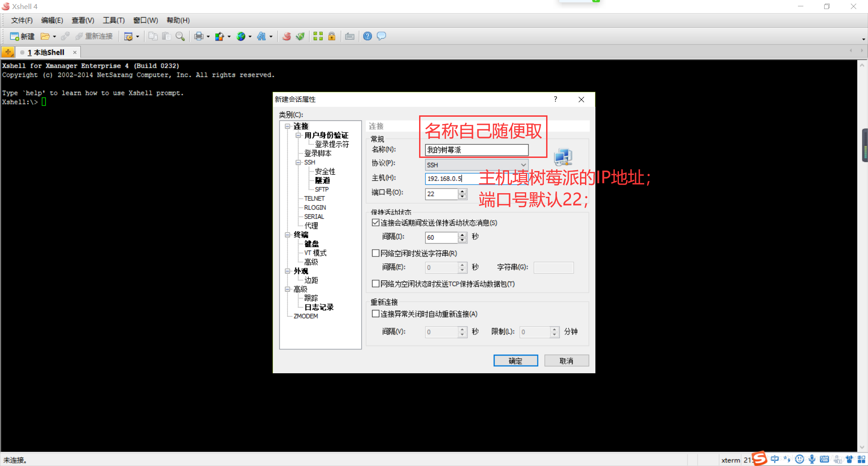Open the 工具(T) menu

(x=113, y=20)
